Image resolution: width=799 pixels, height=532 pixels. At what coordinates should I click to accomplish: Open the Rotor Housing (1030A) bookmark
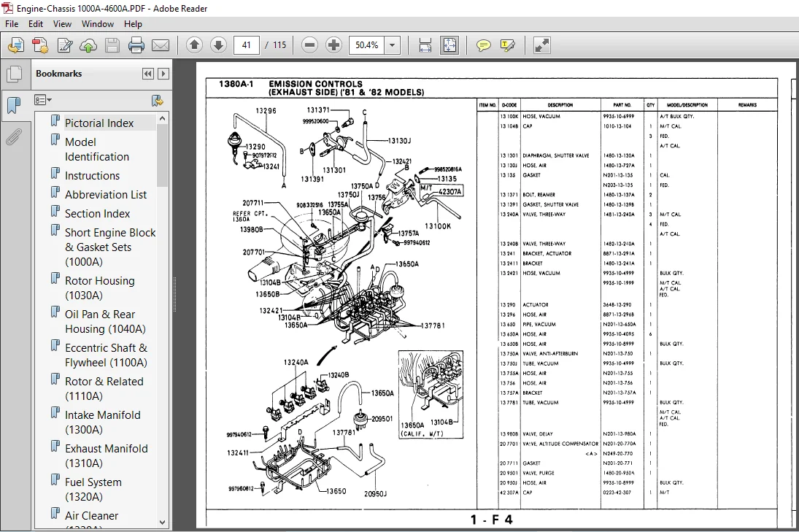(x=100, y=288)
